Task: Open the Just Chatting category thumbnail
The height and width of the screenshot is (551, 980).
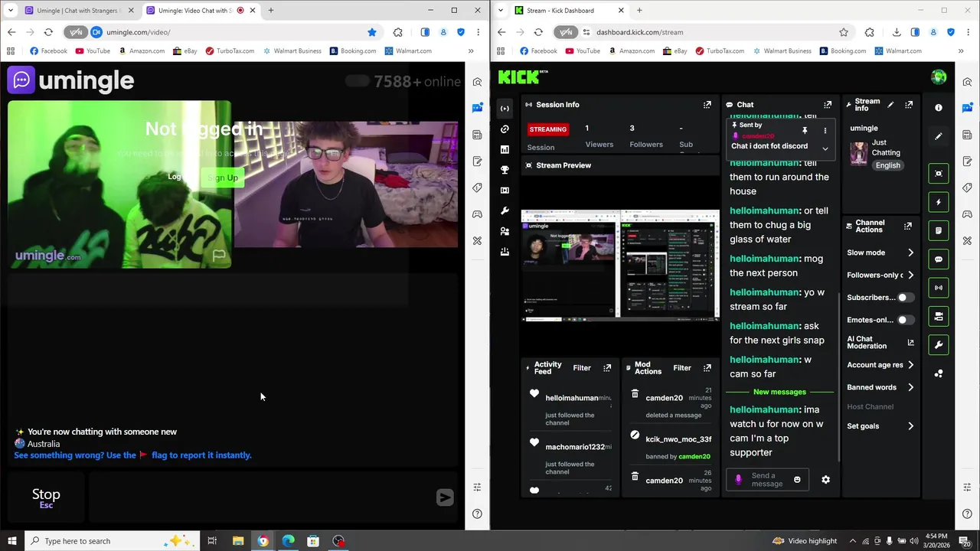Action: click(858, 153)
